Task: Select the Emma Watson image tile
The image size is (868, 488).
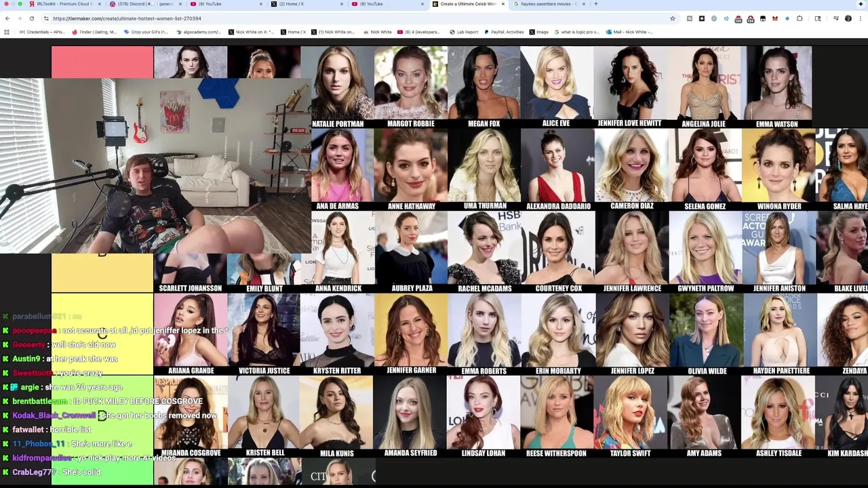Action: [776, 87]
